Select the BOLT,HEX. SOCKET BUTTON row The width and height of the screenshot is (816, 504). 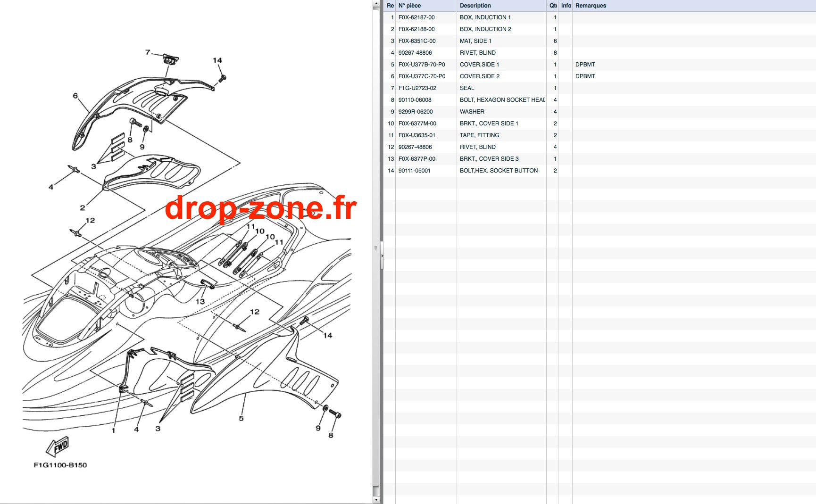click(600, 171)
